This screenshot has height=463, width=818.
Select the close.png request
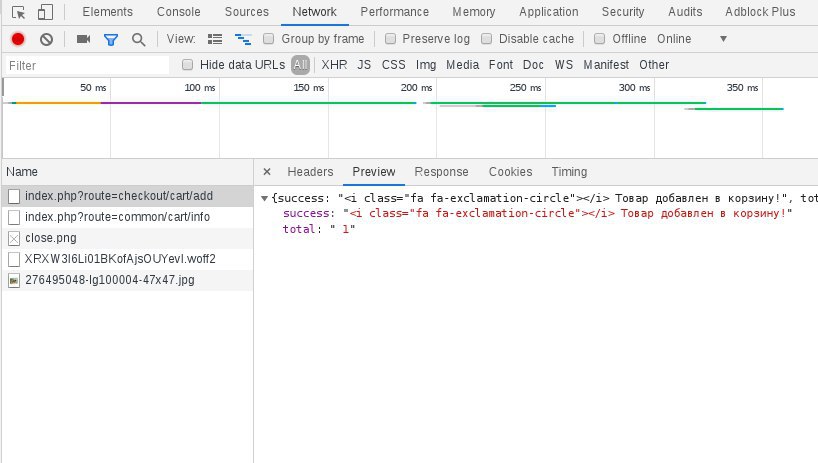[127, 238]
